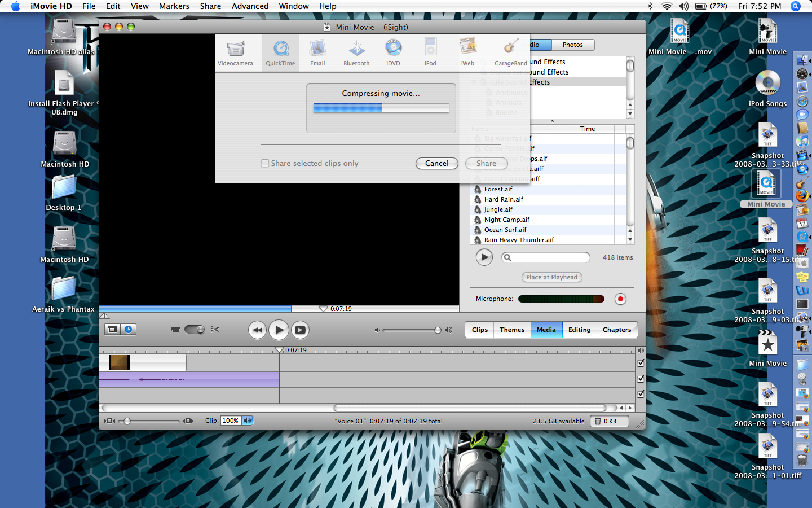
Task: Disable the purple audio track checkbox
Action: click(x=641, y=379)
